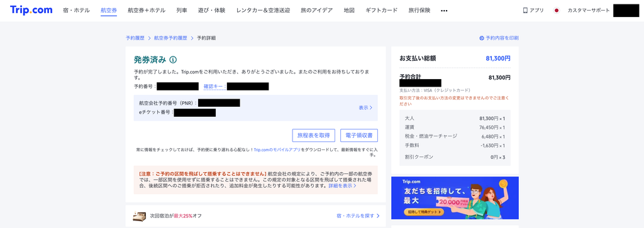Click hotel bed icon in 次回宿泊 banner
644x228 pixels.
[140, 215]
